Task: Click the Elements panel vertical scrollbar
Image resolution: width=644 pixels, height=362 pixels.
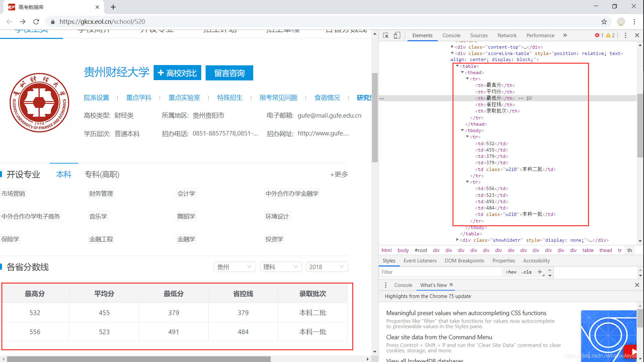Action: 640,126
